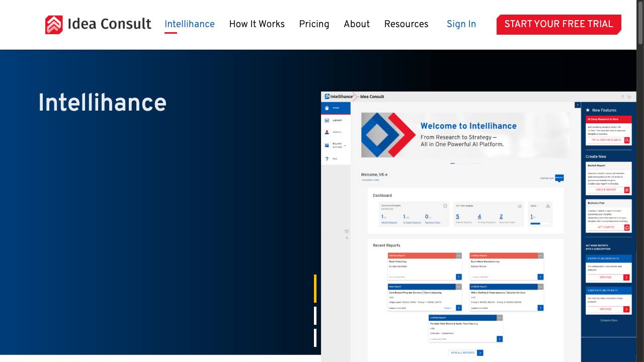Click the Idea Consult logo icon
The width and height of the screenshot is (644, 362).
tap(54, 25)
